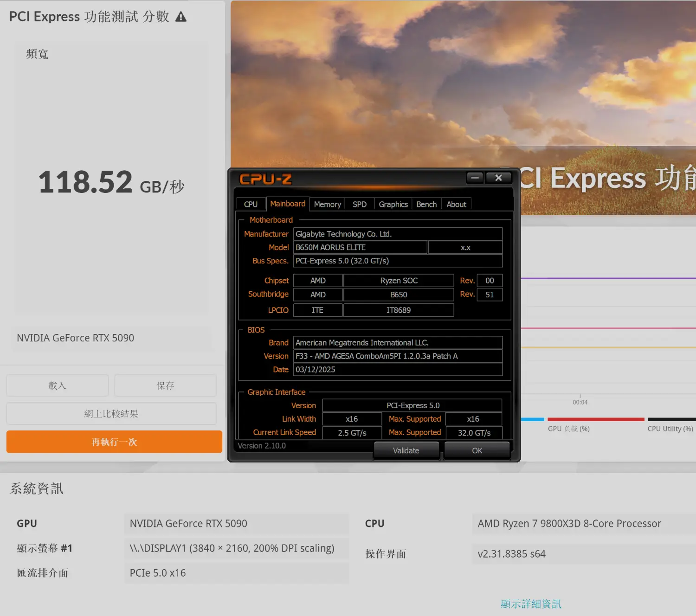The image size is (696, 616).
Task: Open the 顯示詳細資訊 show details link
Action: (531, 604)
